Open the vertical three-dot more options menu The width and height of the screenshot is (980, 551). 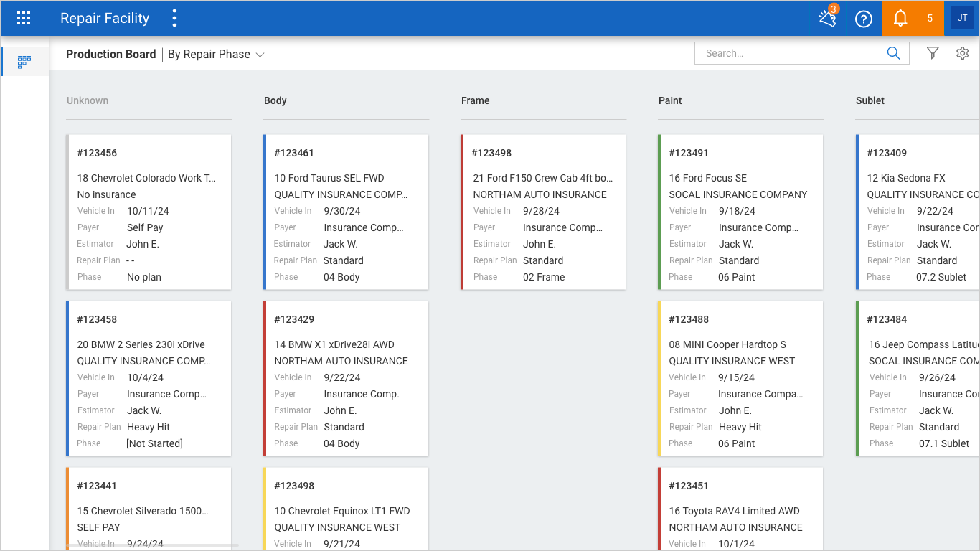(174, 19)
